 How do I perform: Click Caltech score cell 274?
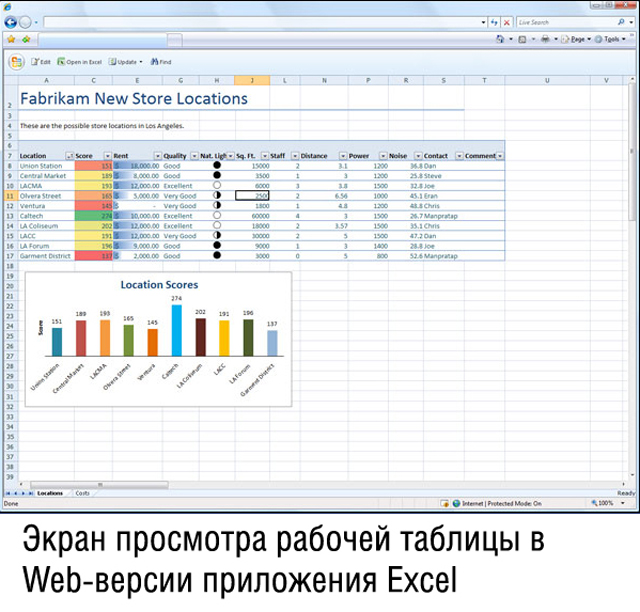93,216
